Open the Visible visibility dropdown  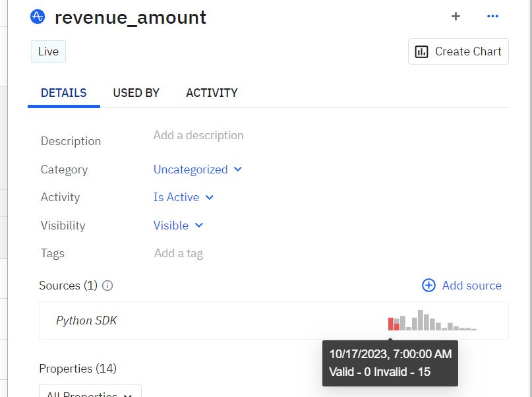click(x=178, y=226)
